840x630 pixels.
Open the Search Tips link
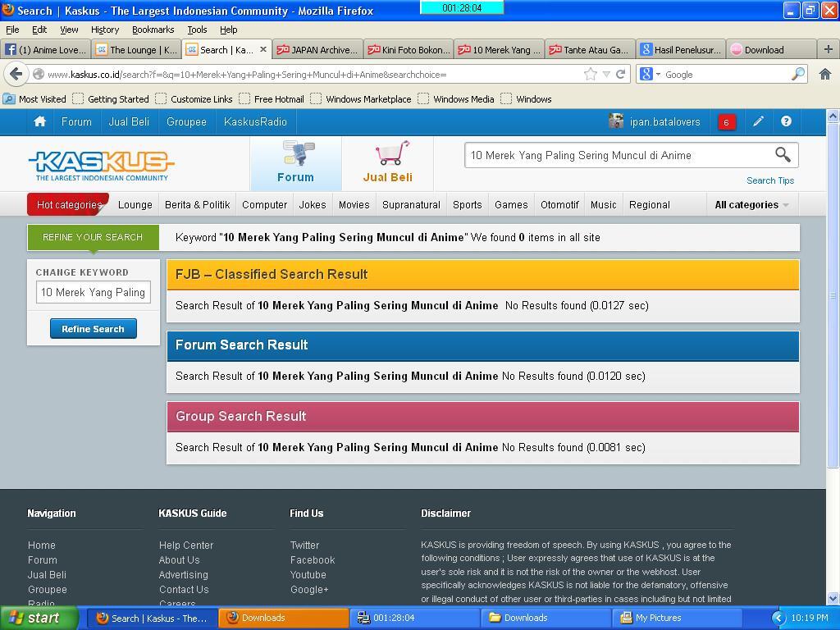769,180
